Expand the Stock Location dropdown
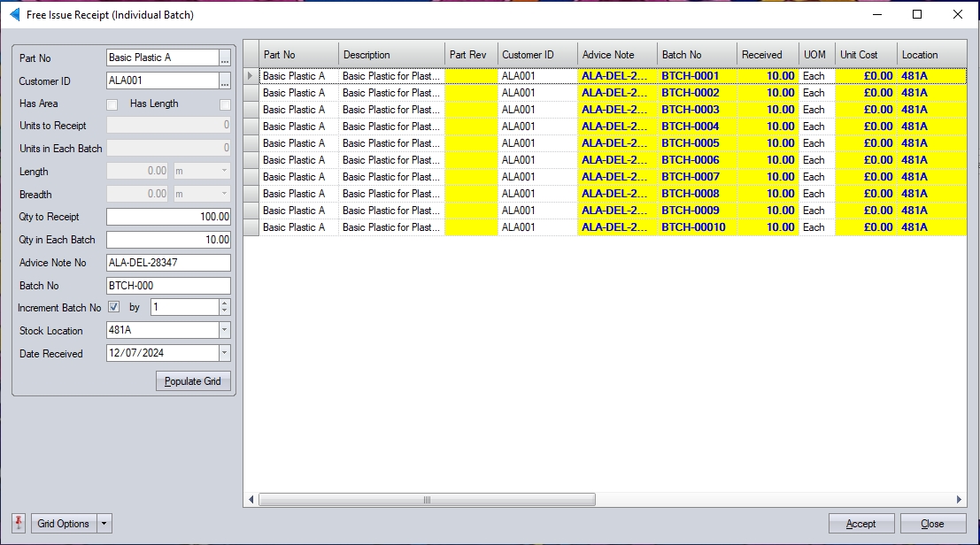This screenshot has height=545, width=980. (x=224, y=331)
